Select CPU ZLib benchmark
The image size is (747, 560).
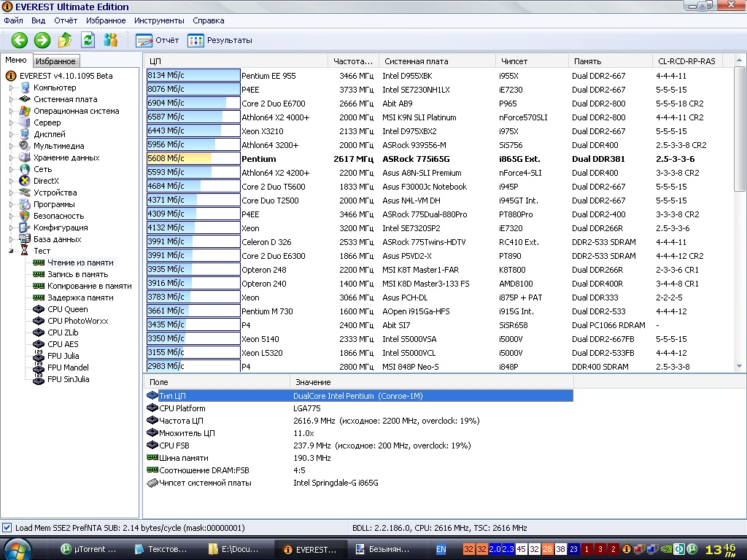click(63, 332)
